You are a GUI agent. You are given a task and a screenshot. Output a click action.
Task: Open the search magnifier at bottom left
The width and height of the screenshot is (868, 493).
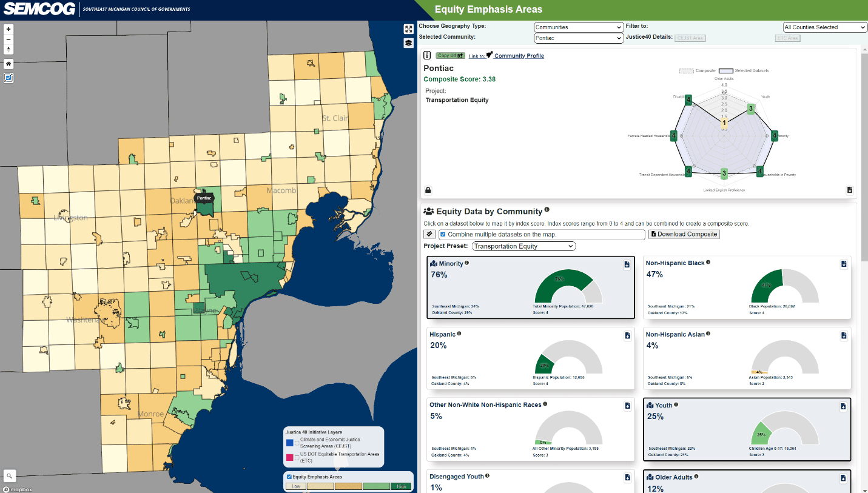tap(8, 476)
